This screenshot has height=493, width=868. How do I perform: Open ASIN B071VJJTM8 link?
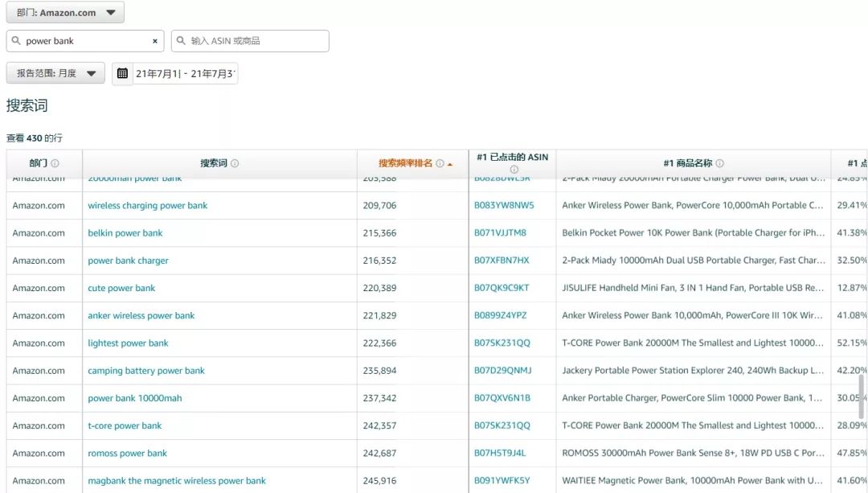point(500,232)
